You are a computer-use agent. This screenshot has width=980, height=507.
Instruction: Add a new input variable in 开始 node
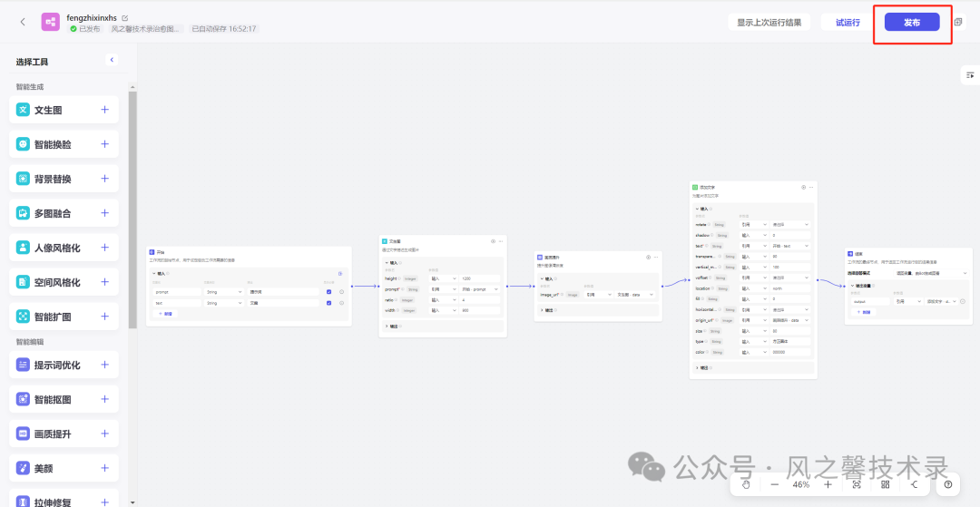(x=166, y=314)
